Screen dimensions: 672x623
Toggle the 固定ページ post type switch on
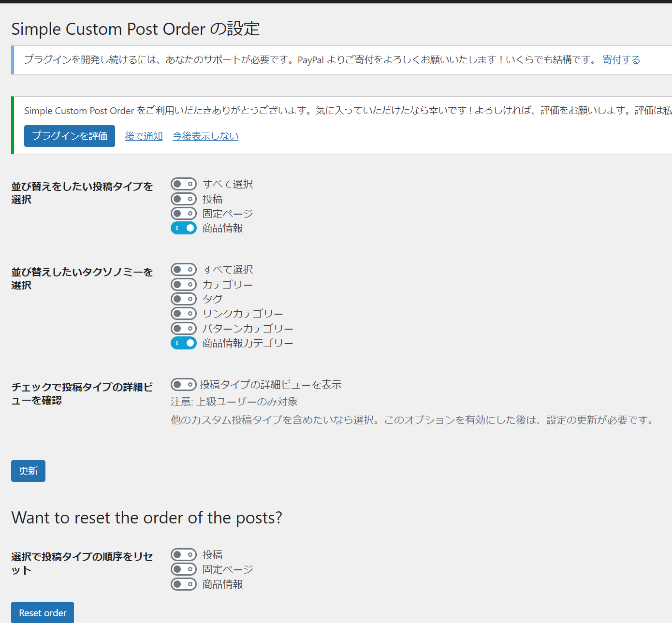(x=184, y=213)
